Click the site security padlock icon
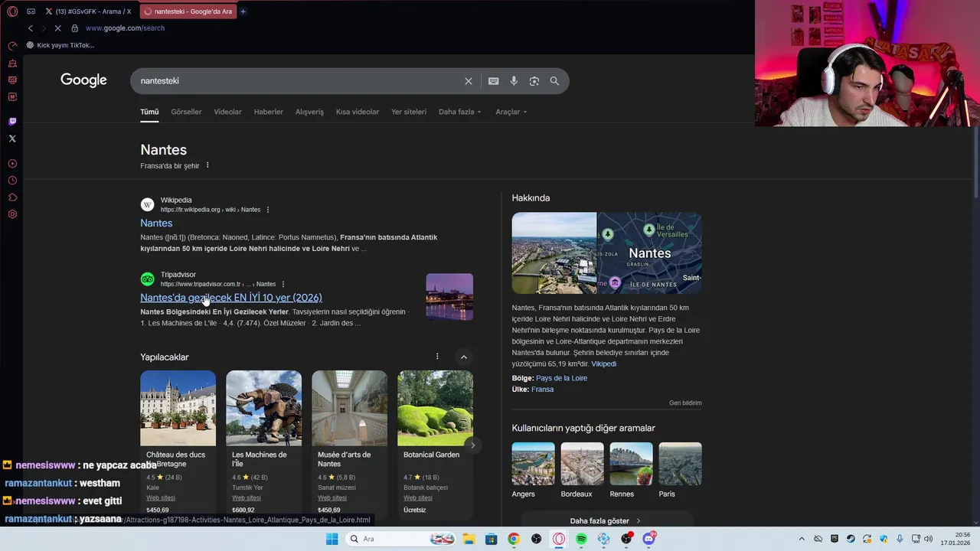980x551 pixels. pos(74,28)
